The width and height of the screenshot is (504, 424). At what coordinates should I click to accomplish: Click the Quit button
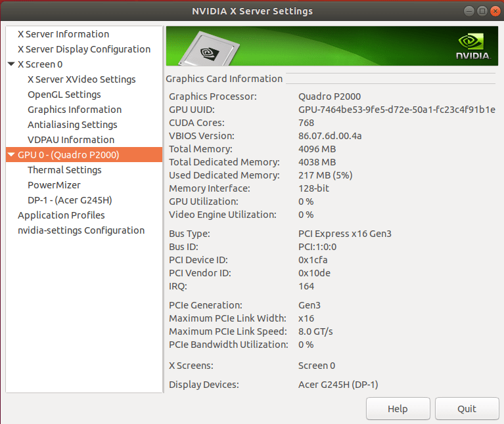467,409
